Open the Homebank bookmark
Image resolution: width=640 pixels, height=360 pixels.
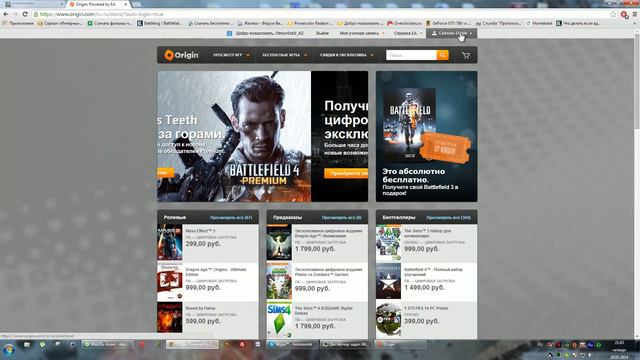coord(539,23)
